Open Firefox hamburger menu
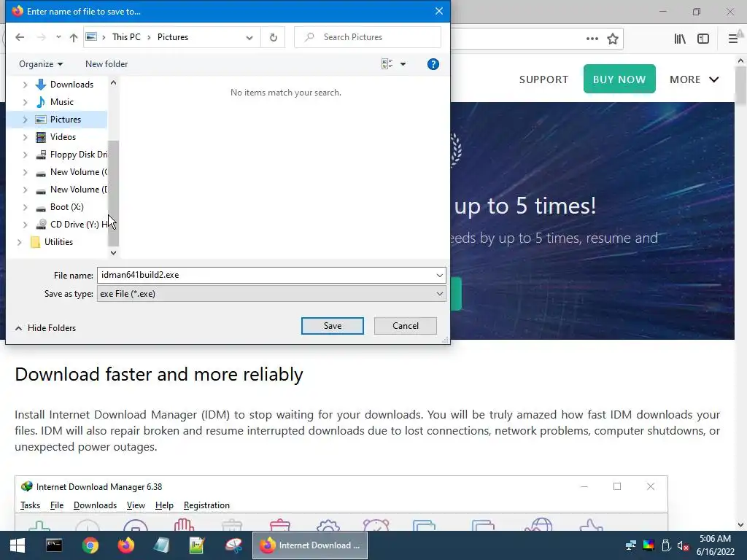This screenshot has width=747, height=560. (732, 39)
